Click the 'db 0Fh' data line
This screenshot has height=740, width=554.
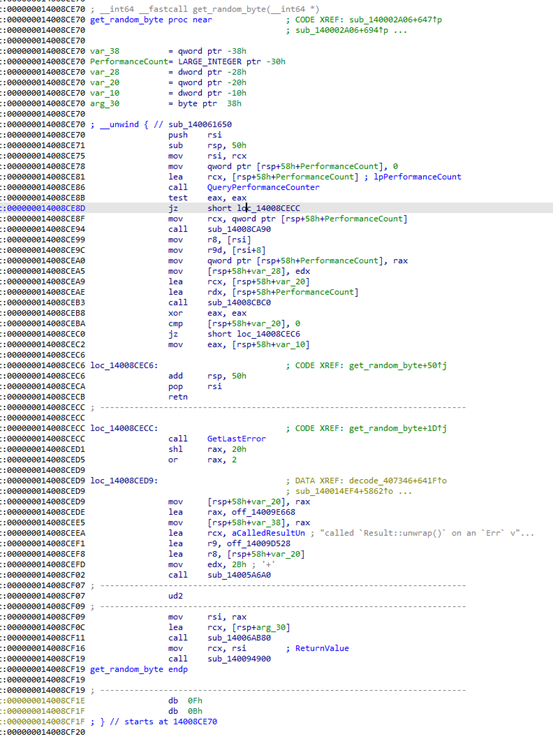(x=185, y=701)
